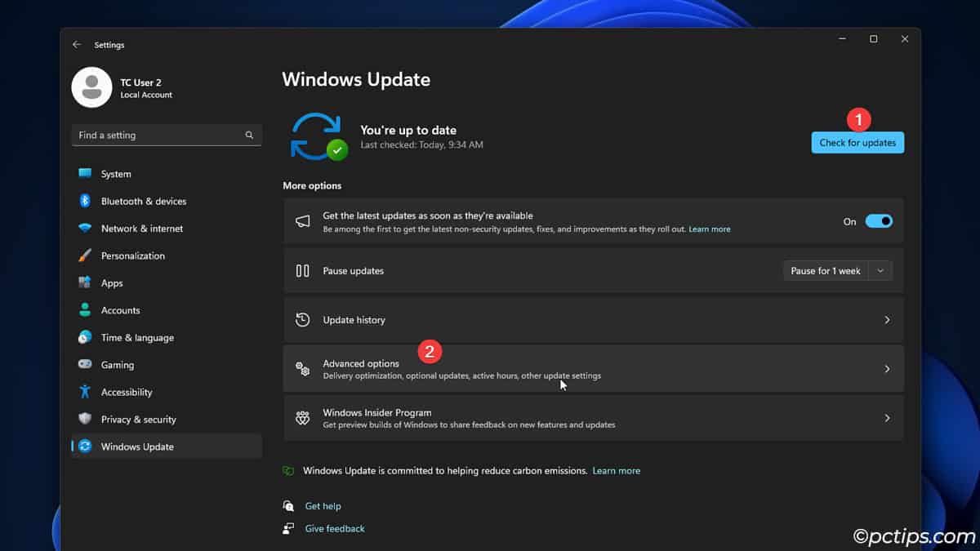This screenshot has width=980, height=551.
Task: Click the Network Wi-Fi icon in sidebar
Action: 85,229
